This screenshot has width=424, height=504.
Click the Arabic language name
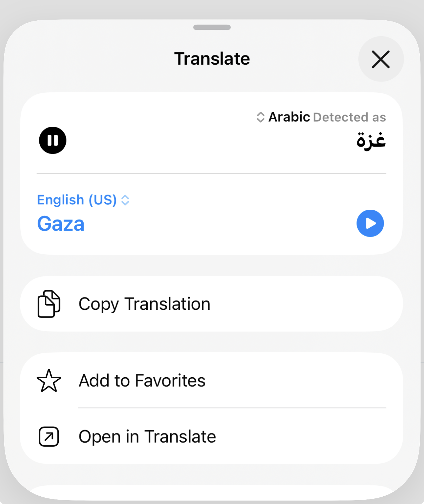pos(289,117)
